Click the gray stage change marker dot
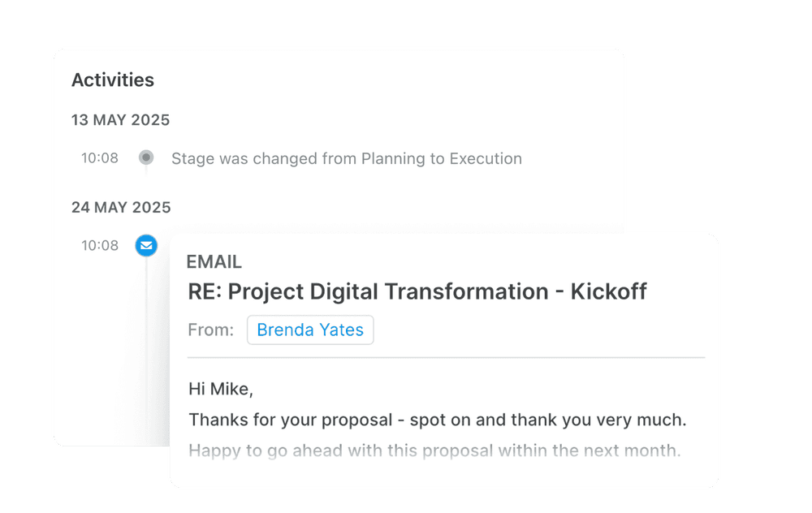 [x=146, y=157]
